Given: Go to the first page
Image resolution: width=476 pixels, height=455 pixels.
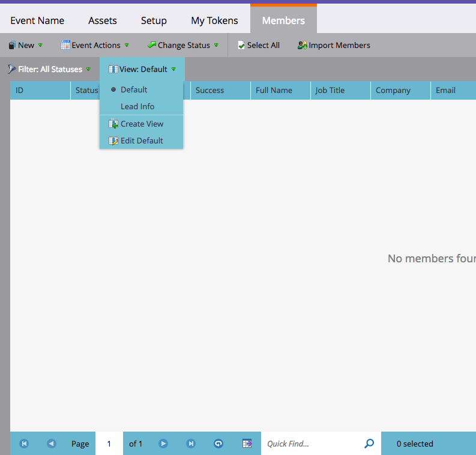Looking at the screenshot, I should (x=24, y=444).
